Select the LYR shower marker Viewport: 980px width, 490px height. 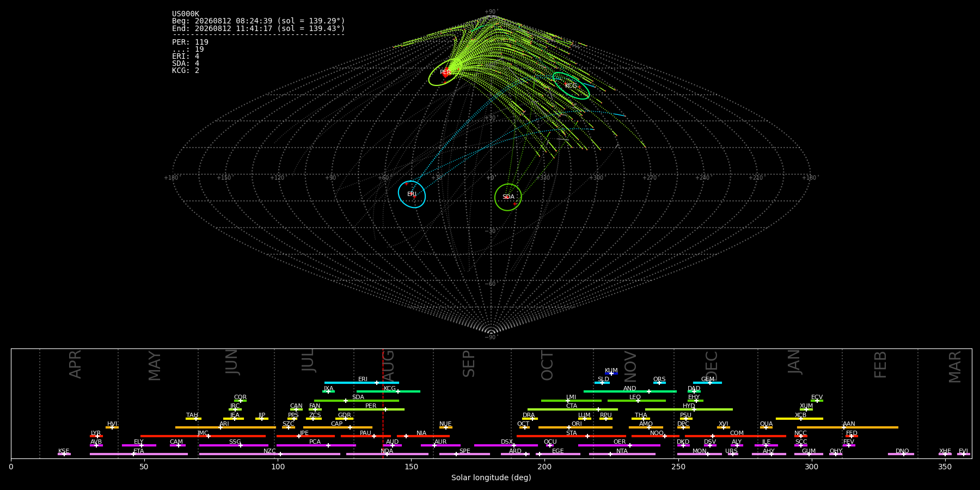pyautogui.click(x=96, y=436)
